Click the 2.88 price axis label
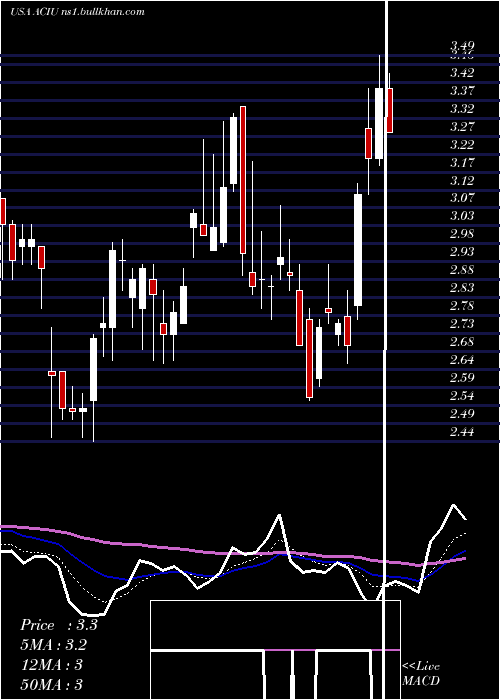The height and width of the screenshot is (700, 500). pyautogui.click(x=462, y=270)
